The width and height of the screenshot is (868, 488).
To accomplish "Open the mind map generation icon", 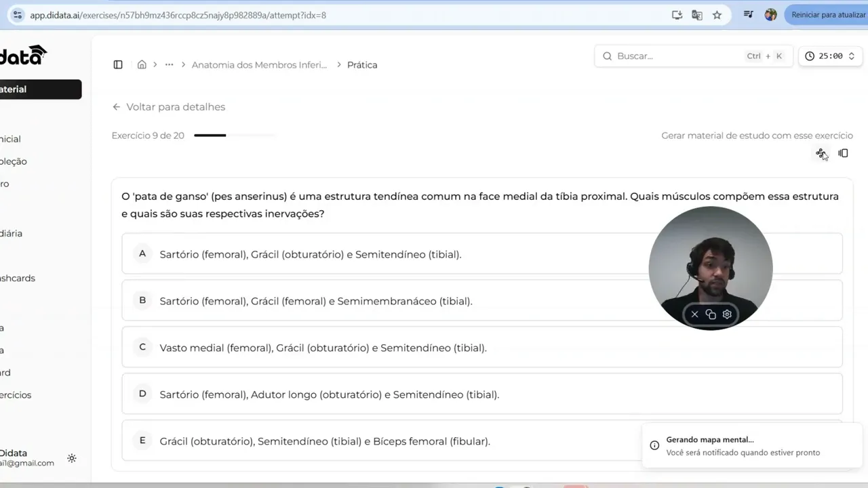I will tap(821, 153).
